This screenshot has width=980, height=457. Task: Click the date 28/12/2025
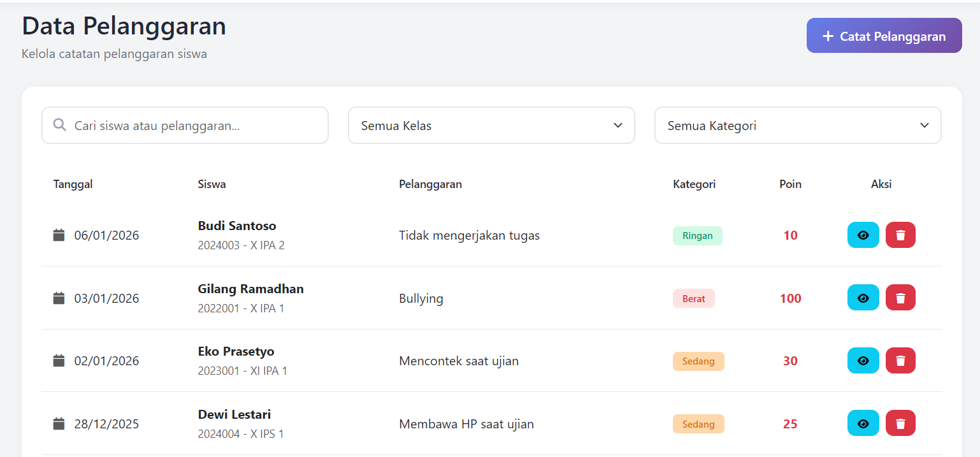(106, 424)
